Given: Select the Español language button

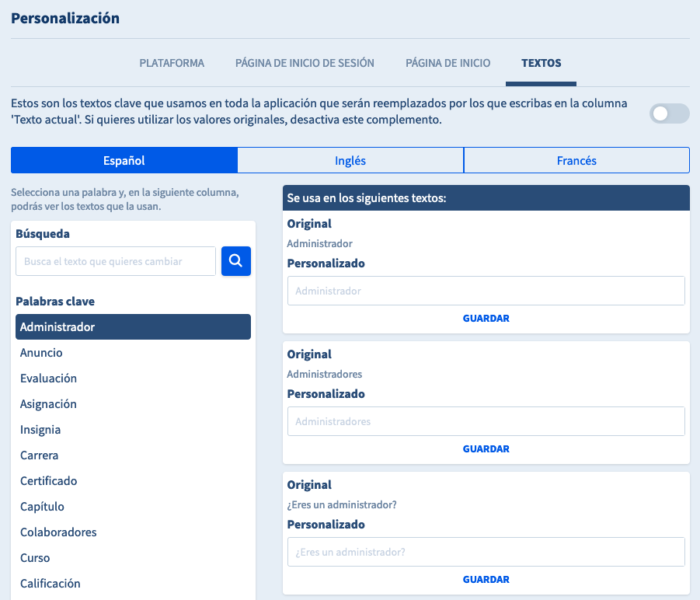Looking at the screenshot, I should pyautogui.click(x=124, y=161).
